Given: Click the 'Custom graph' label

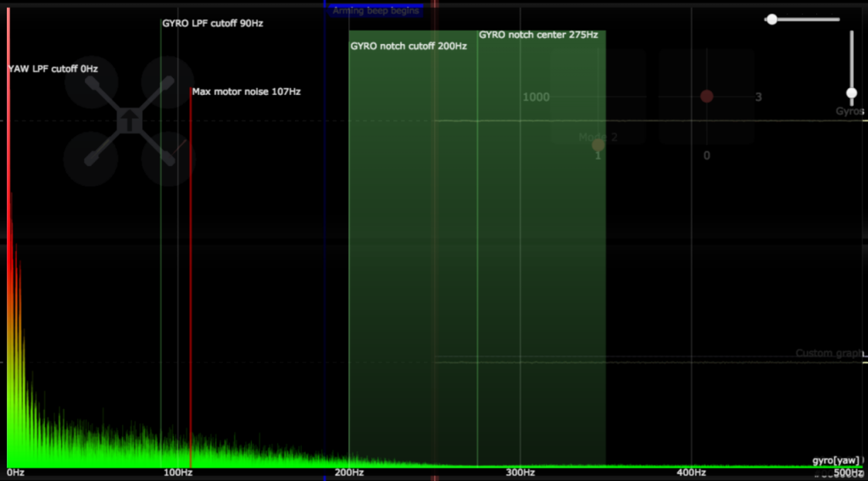Looking at the screenshot, I should click(x=828, y=353).
